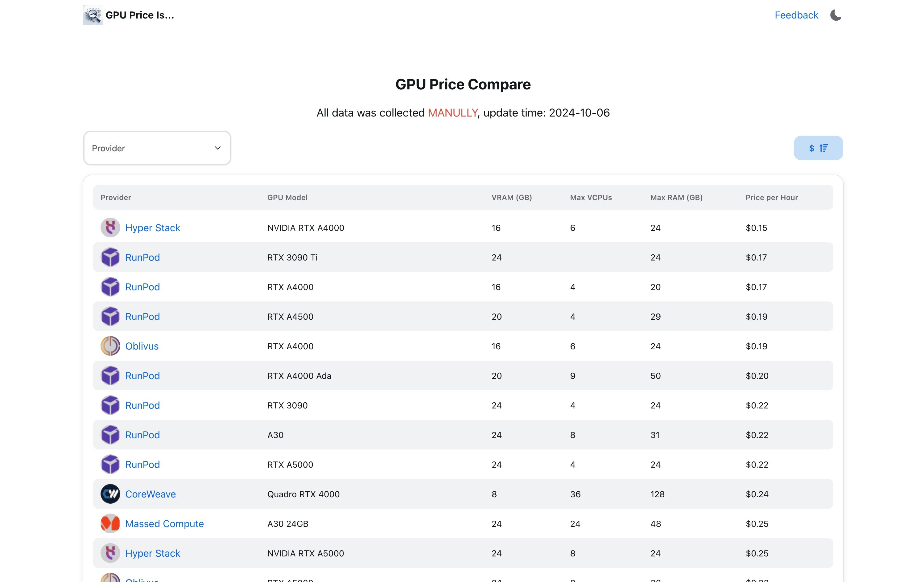Click the Price per Hour column header
The image size is (924, 582).
point(771,198)
